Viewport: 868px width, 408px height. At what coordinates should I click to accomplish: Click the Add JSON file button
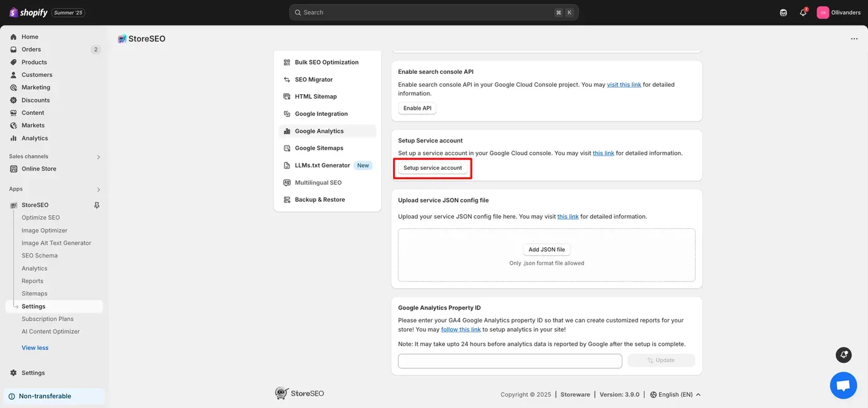[547, 250]
